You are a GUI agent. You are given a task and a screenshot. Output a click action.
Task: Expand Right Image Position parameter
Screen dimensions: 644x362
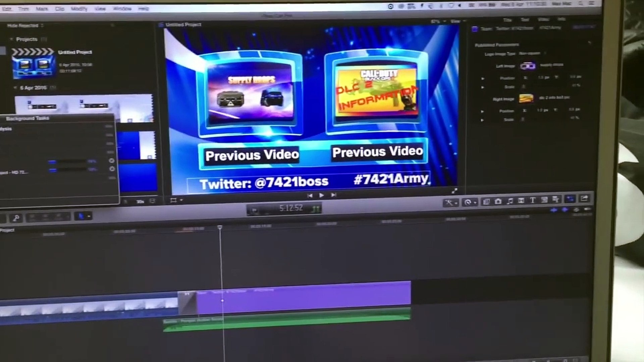[482, 111]
